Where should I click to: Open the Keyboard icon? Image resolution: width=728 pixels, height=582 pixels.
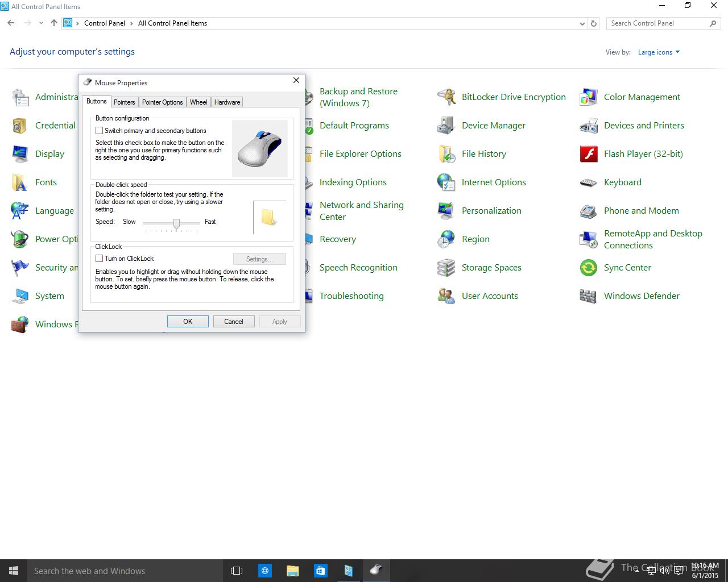[588, 182]
